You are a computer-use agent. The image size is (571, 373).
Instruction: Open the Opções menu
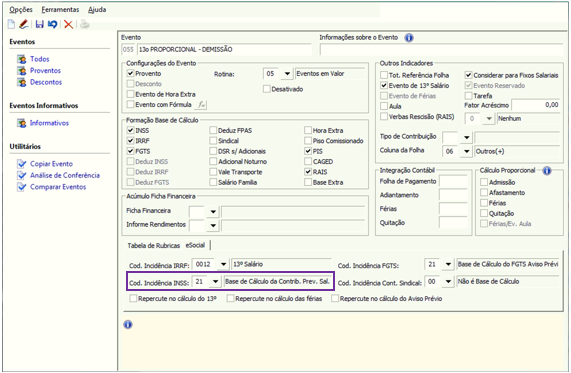[21, 10]
